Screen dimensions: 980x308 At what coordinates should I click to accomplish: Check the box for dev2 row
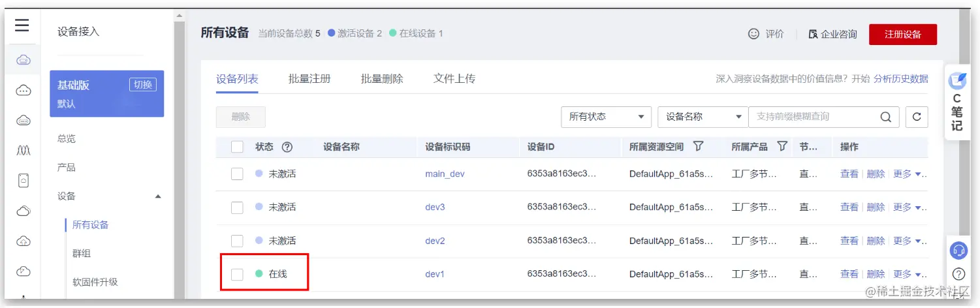pyautogui.click(x=237, y=241)
